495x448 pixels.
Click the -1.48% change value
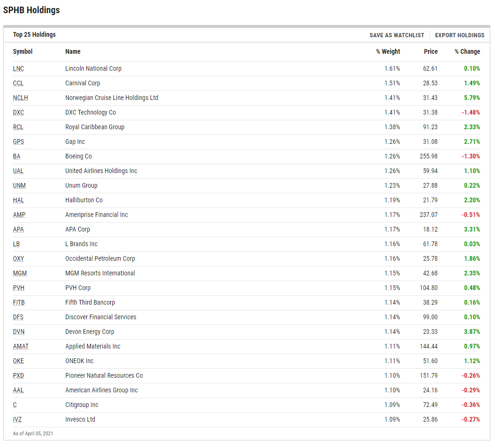click(x=470, y=112)
